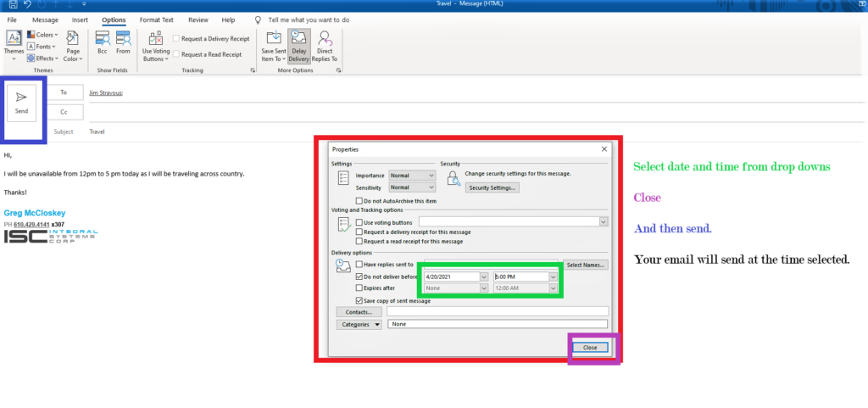Switch to the Format Text tab
Viewport: 868px width, 408px height.
pos(157,20)
